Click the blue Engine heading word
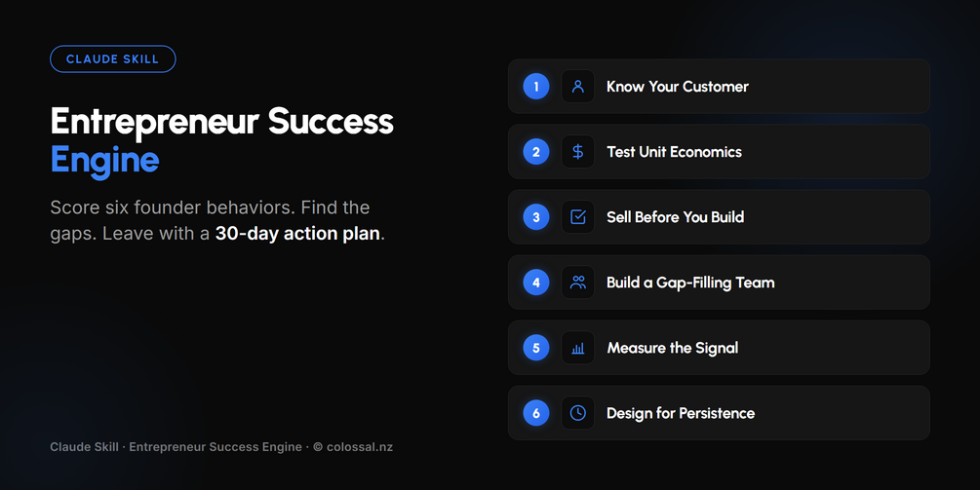The height and width of the screenshot is (490, 980). [x=105, y=161]
